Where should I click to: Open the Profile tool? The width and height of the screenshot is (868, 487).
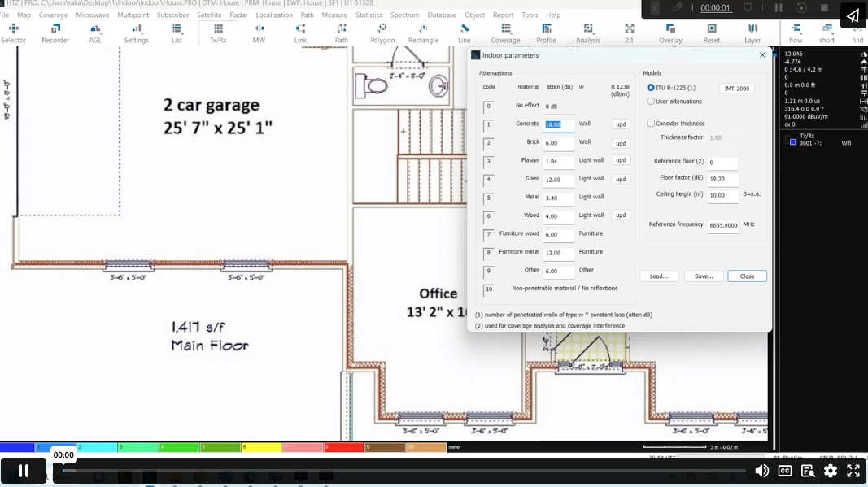coord(547,33)
